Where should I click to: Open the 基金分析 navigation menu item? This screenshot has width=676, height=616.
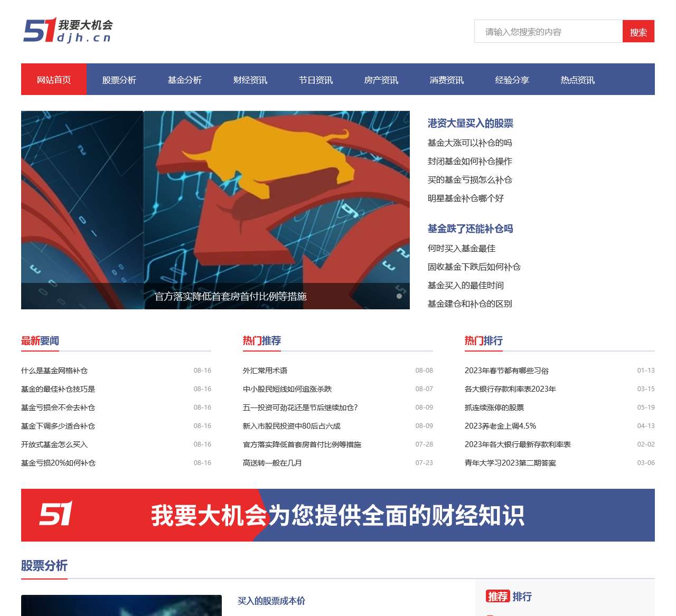(x=184, y=80)
